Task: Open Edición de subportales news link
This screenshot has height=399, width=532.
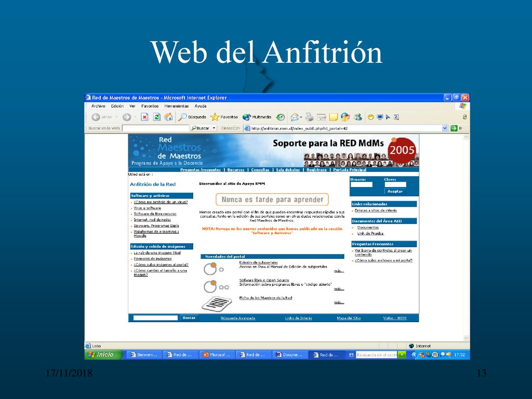Action: (258, 262)
